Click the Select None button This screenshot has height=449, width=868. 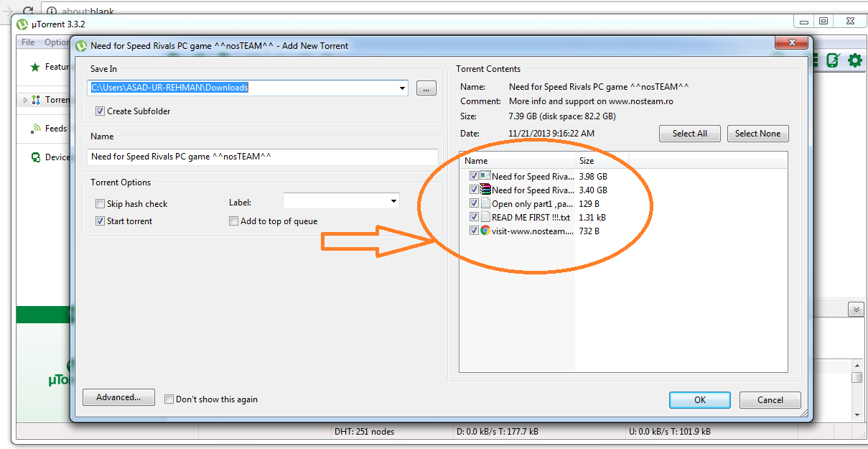[758, 134]
